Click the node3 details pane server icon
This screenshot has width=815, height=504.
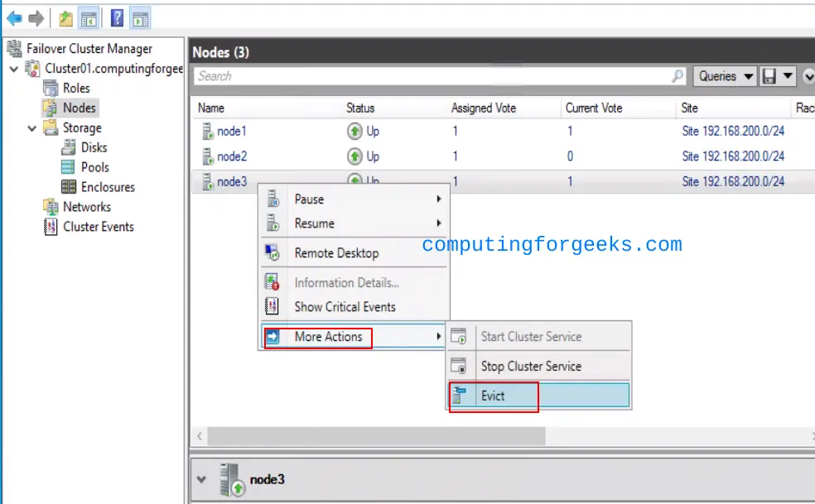232,479
